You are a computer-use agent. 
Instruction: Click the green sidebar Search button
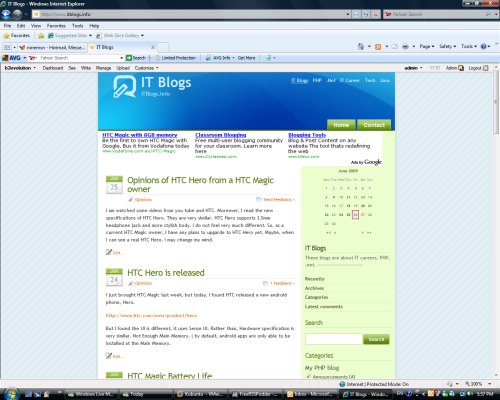pos(376,339)
